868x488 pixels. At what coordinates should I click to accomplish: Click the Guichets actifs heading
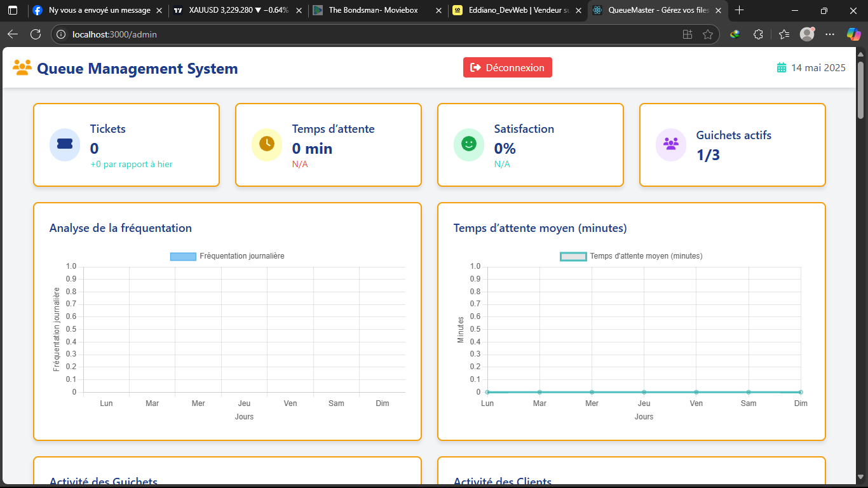pyautogui.click(x=734, y=135)
